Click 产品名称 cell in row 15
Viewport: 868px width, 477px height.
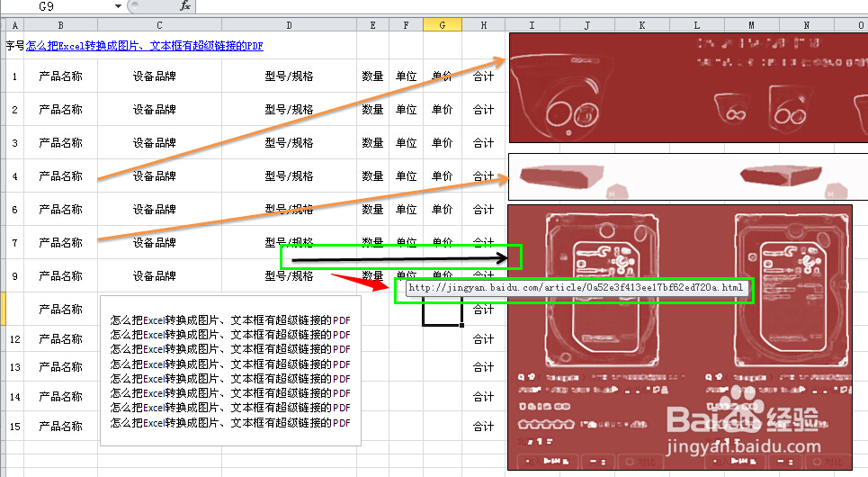61,426
